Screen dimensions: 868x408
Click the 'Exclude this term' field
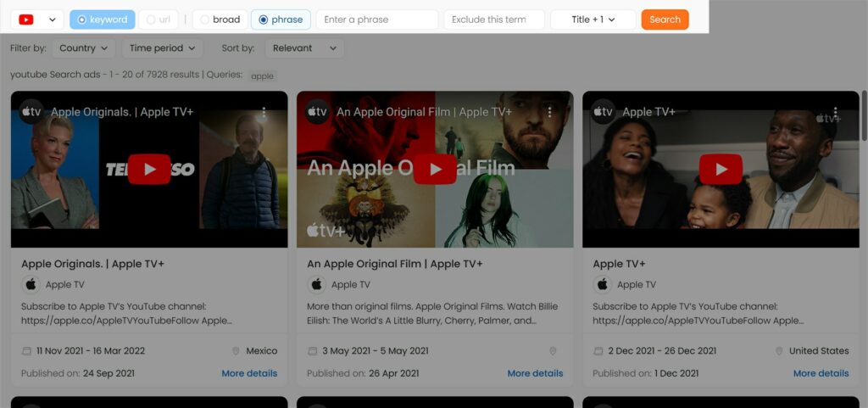494,20
